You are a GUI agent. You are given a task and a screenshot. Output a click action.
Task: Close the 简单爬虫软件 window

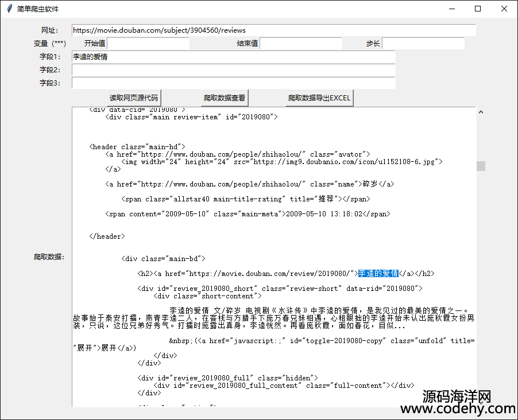[504, 9]
